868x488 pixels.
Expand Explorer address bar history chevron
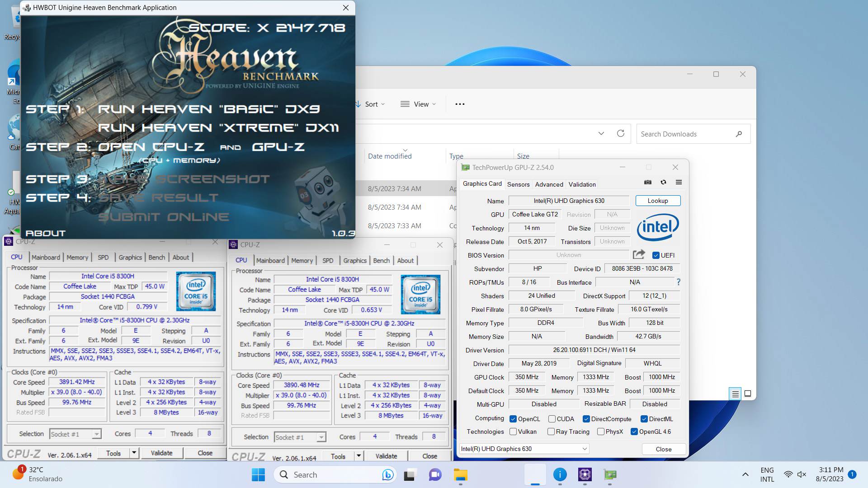(x=601, y=134)
